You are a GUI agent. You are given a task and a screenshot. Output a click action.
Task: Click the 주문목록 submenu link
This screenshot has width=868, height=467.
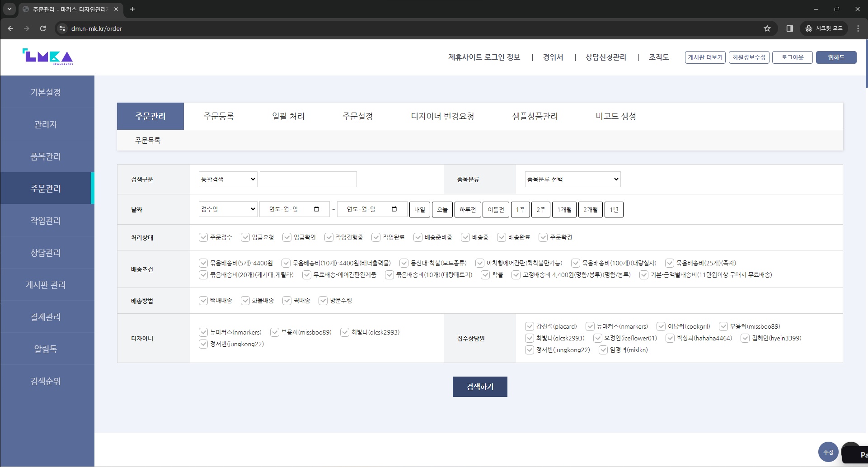tap(148, 140)
